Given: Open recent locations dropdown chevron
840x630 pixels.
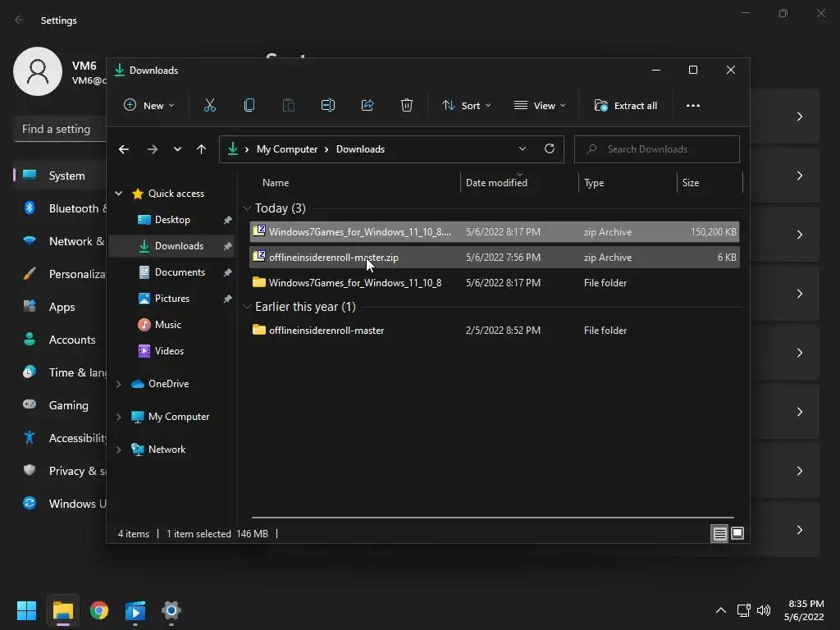Looking at the screenshot, I should 177,149.
